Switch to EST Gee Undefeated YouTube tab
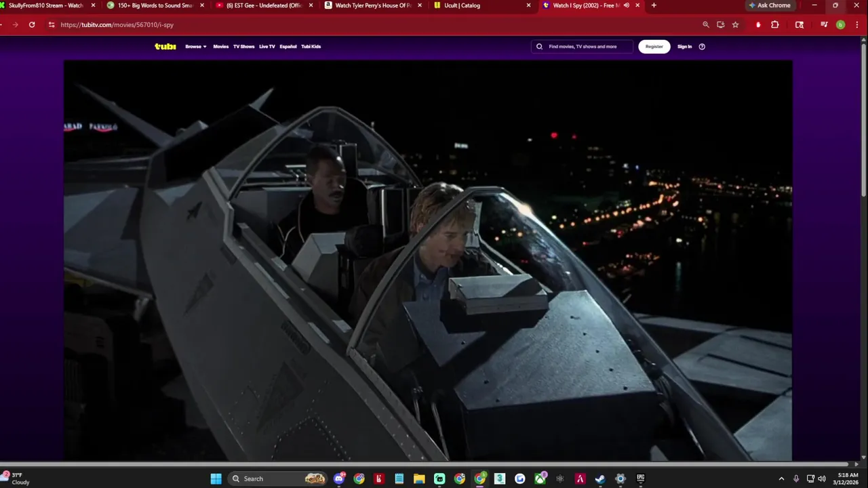Image resolution: width=868 pixels, height=488 pixels. (264, 5)
